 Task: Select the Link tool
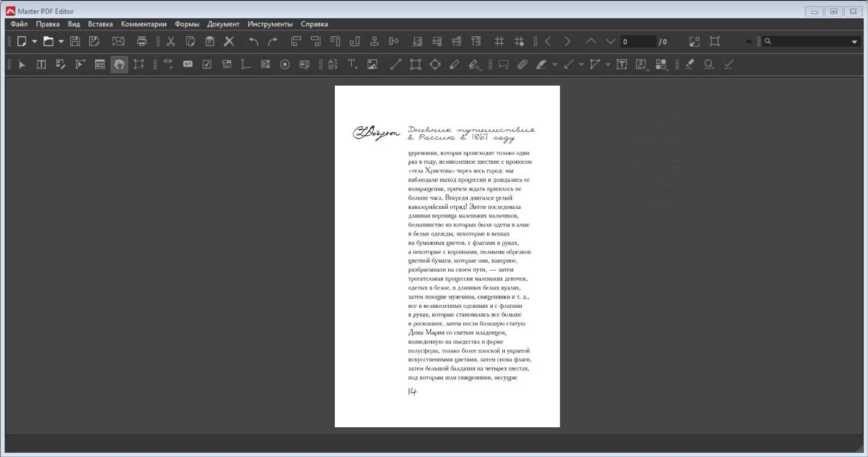point(168,64)
